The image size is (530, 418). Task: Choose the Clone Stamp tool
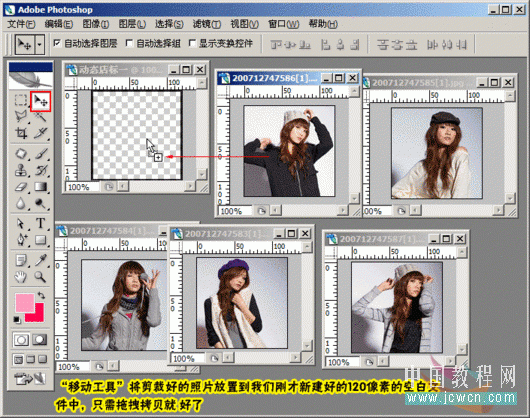[21, 170]
